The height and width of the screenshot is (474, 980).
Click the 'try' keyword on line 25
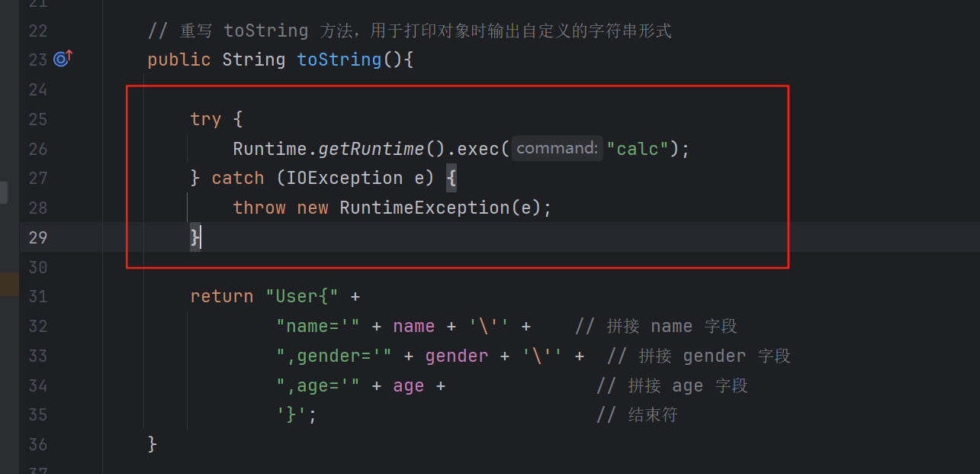[x=206, y=119]
